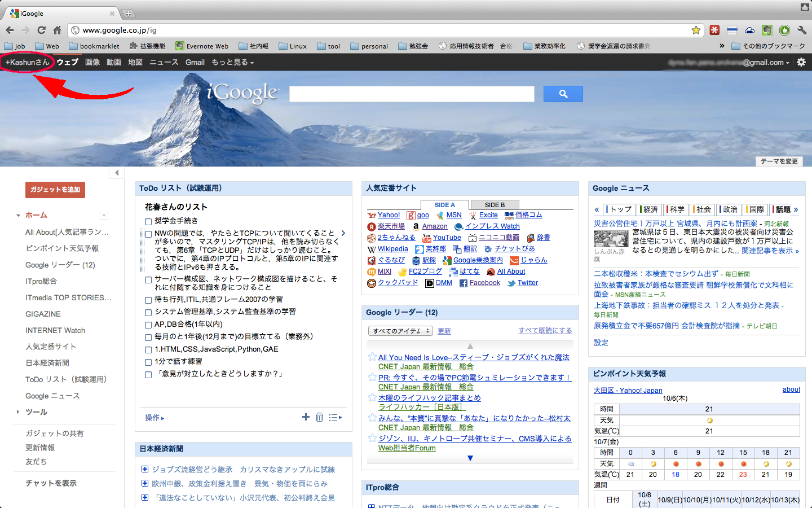
Task: Collapse the ホーム section triangle
Action: 18,215
